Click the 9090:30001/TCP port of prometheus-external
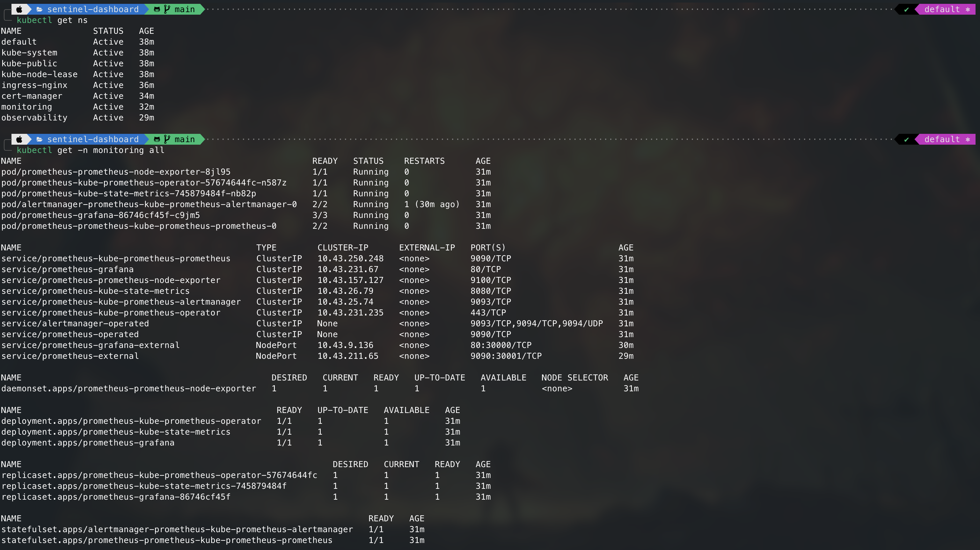Screen dimensions: 980x550 point(506,356)
